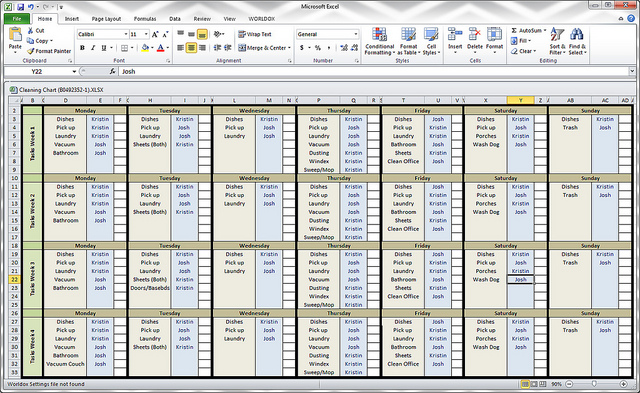
Task: Open Find & Select menu
Action: pos(577,41)
